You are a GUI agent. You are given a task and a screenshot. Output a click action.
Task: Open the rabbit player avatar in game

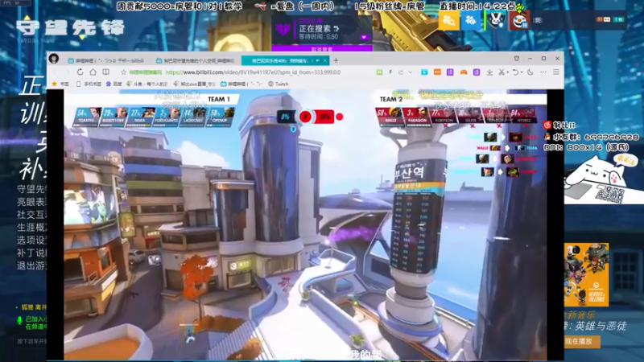pos(496,19)
